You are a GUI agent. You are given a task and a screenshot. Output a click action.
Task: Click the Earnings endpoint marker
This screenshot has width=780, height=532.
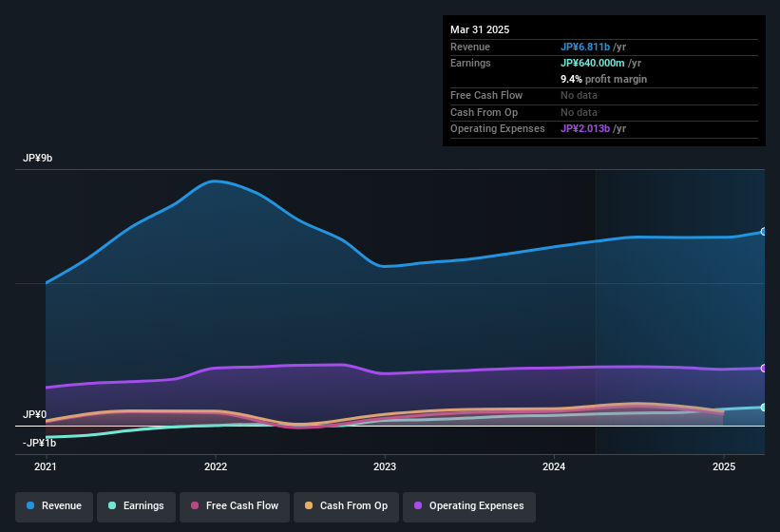[x=764, y=408]
